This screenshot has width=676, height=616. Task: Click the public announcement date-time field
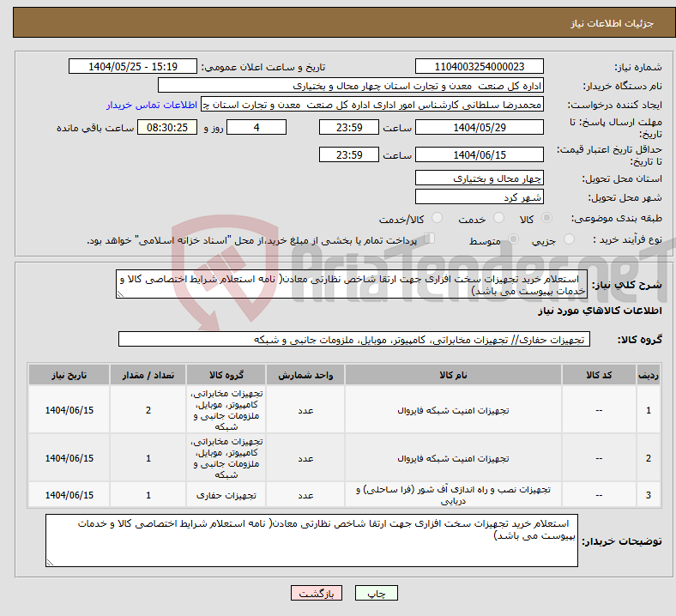(133, 67)
